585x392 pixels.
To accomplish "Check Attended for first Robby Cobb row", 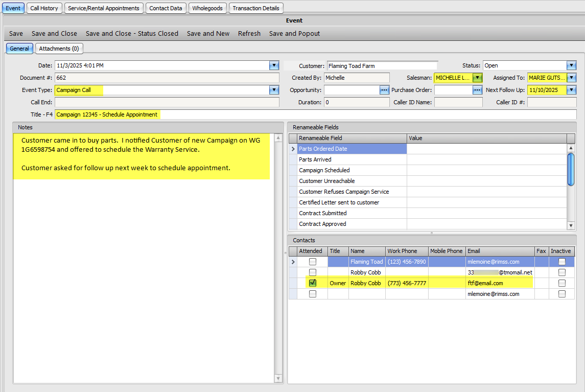I will [313, 272].
